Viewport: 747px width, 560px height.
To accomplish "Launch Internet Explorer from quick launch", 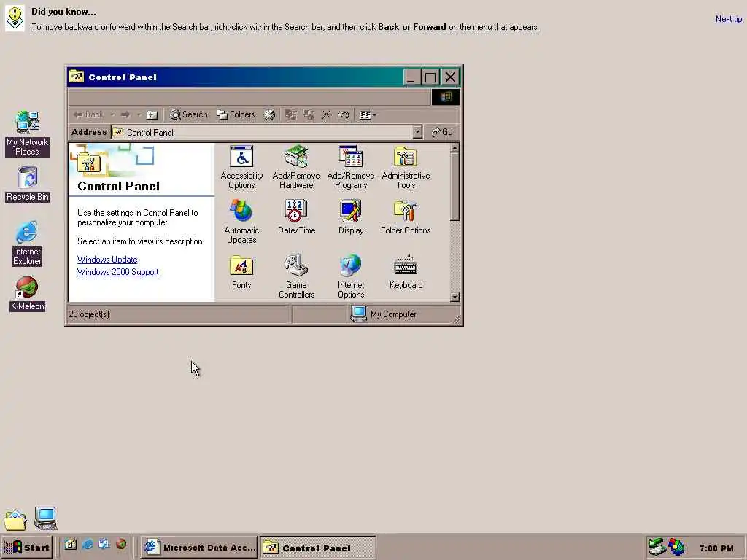I will pos(88,544).
